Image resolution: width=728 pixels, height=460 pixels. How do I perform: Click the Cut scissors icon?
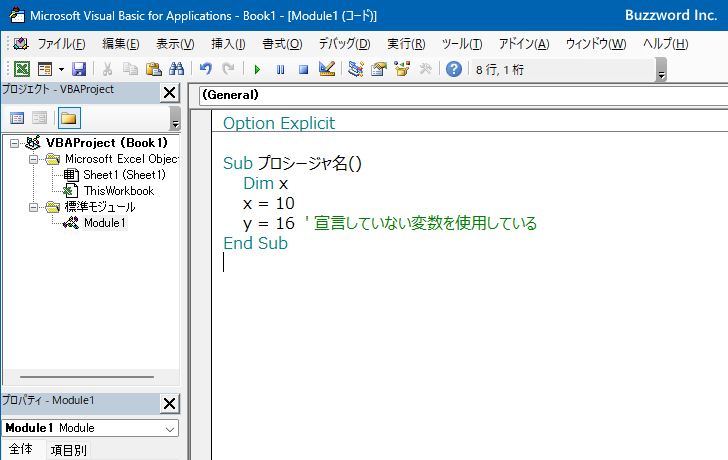click(107, 69)
